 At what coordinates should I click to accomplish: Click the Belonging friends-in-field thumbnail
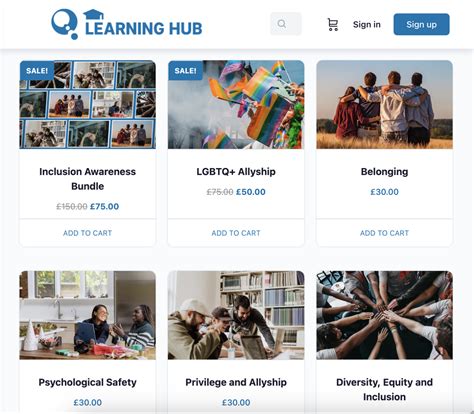[384, 105]
